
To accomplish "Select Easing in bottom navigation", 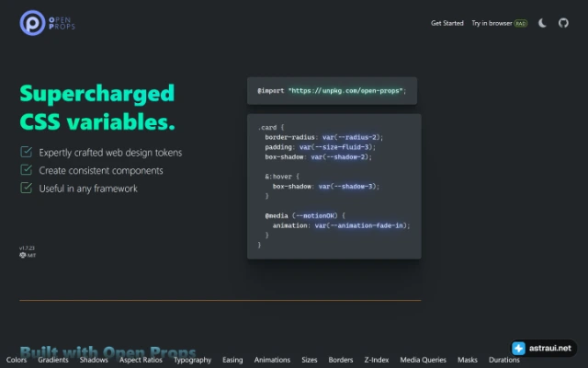I will pyautogui.click(x=232, y=360).
